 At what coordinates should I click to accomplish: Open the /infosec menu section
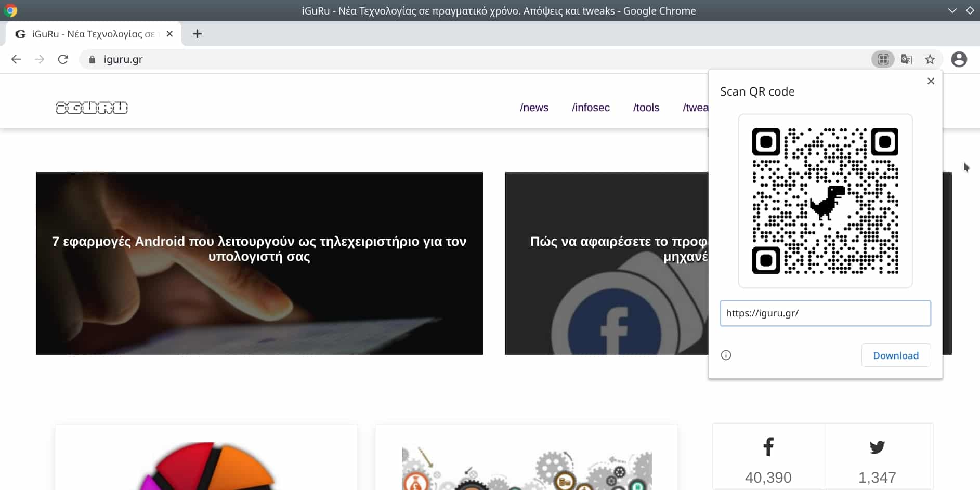click(591, 108)
